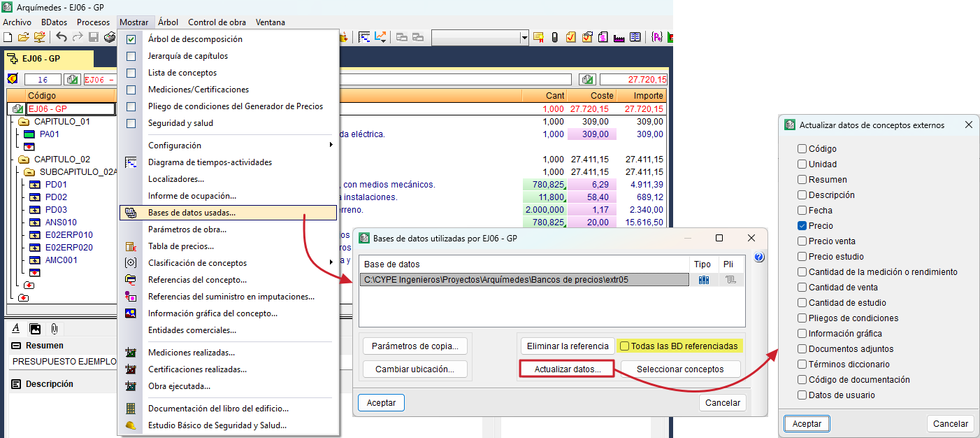
Task: Check the Mediciones/Certificaciones option
Action: [x=131, y=90]
